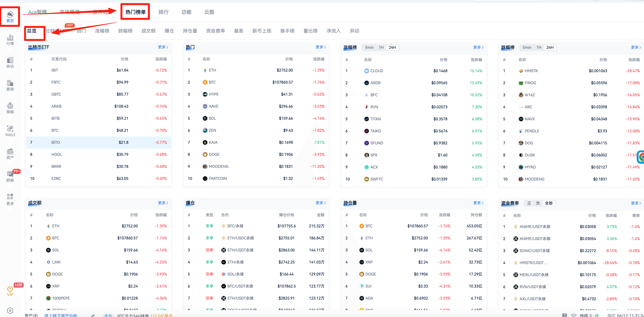Open the 爆仓 liquidation sub-tab
The height and width of the screenshot is (317, 644).
point(169,31)
